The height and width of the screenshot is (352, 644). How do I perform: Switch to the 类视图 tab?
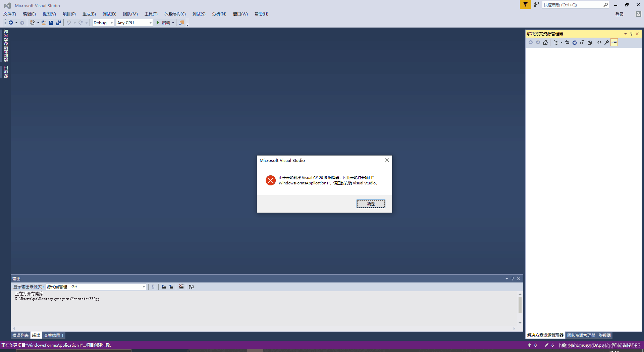pos(604,335)
